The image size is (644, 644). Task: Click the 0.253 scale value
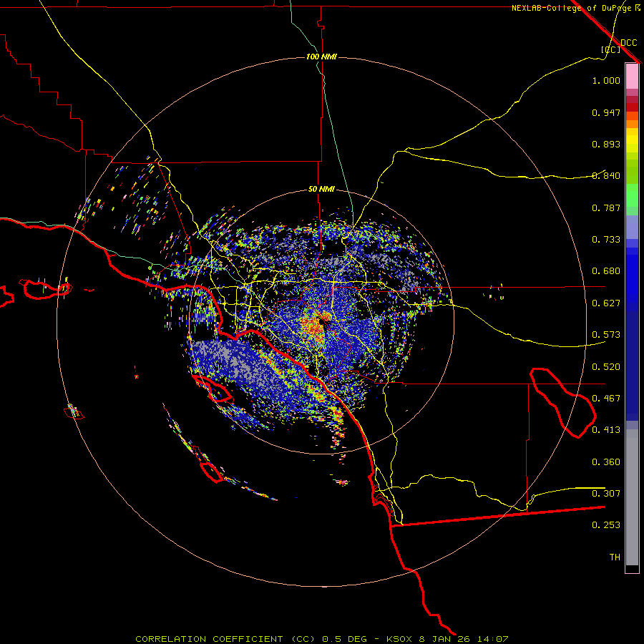tap(606, 525)
